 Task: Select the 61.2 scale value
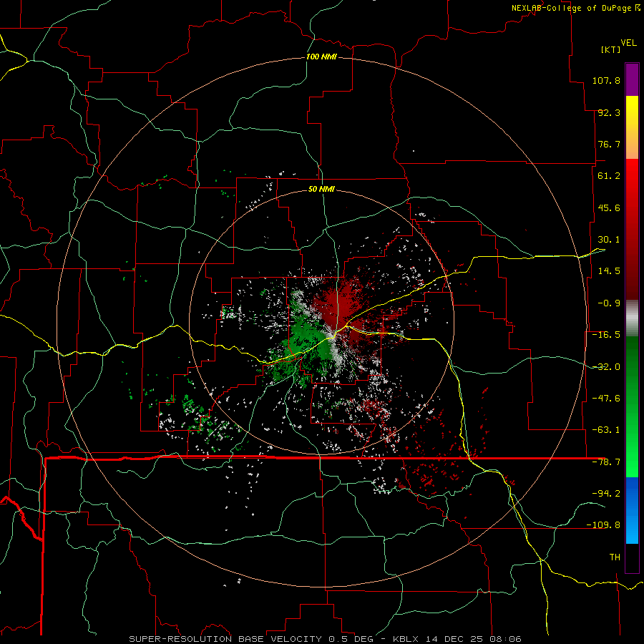click(609, 176)
